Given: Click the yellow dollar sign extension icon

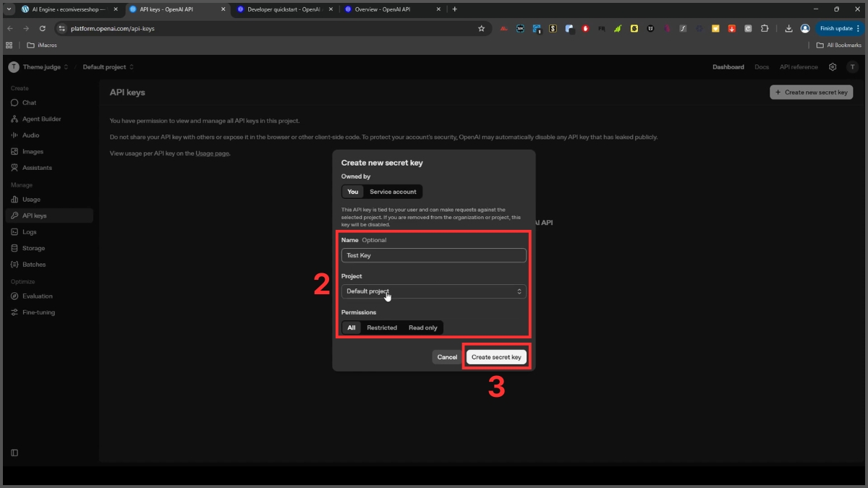Looking at the screenshot, I should (553, 28).
